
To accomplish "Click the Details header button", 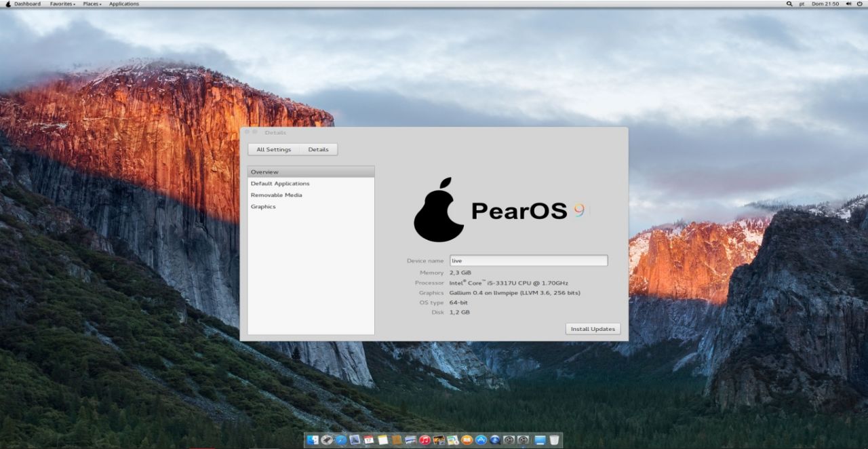I will pos(318,149).
